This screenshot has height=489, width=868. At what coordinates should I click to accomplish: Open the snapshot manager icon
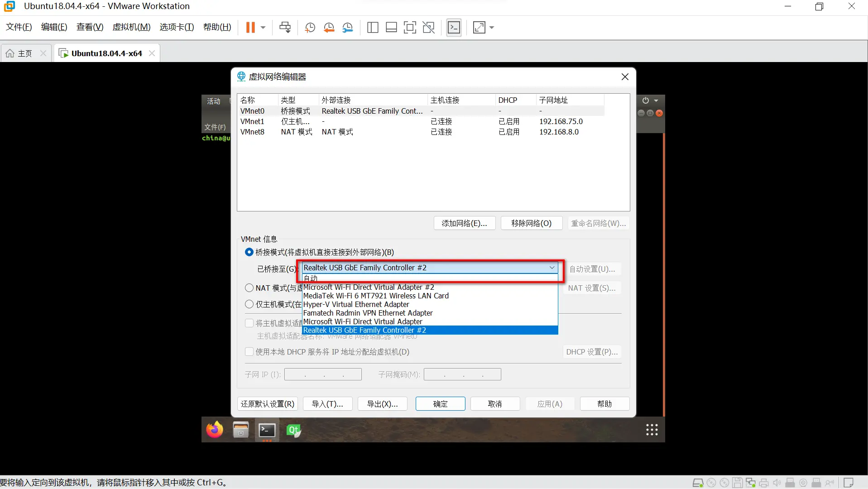(x=348, y=28)
